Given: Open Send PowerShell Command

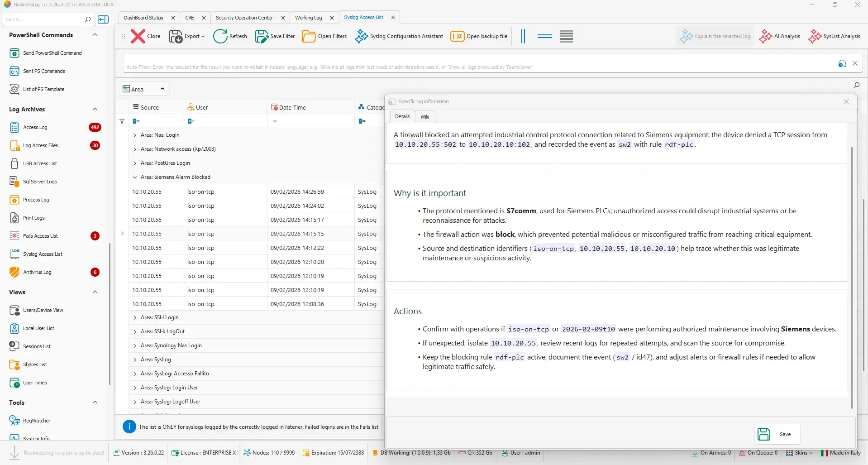Looking at the screenshot, I should point(45,53).
